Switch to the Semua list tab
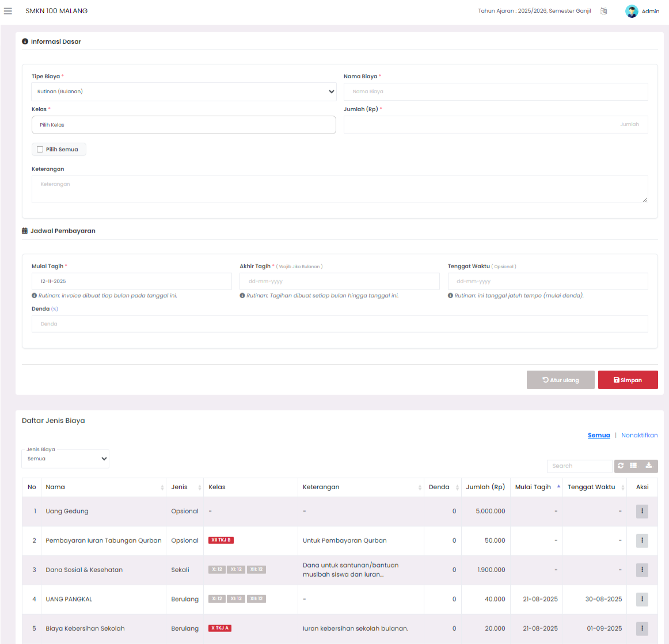The height and width of the screenshot is (644, 669). pos(598,435)
